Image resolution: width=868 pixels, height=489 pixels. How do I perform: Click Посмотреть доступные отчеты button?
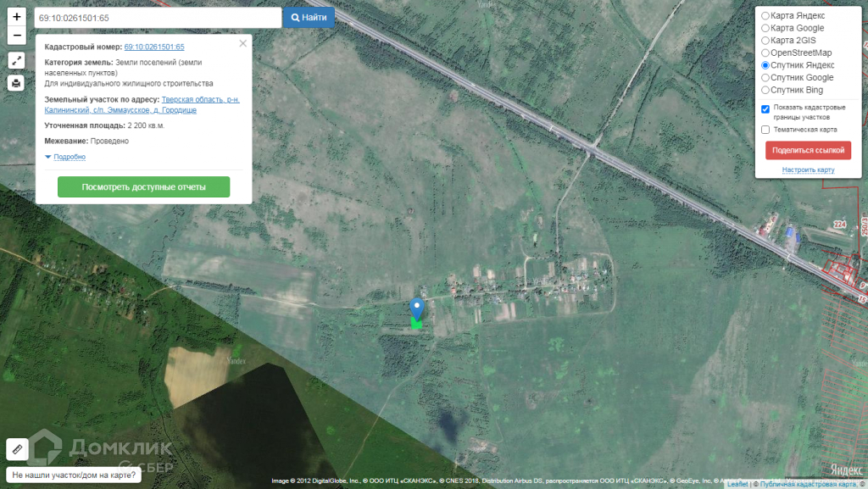click(143, 187)
